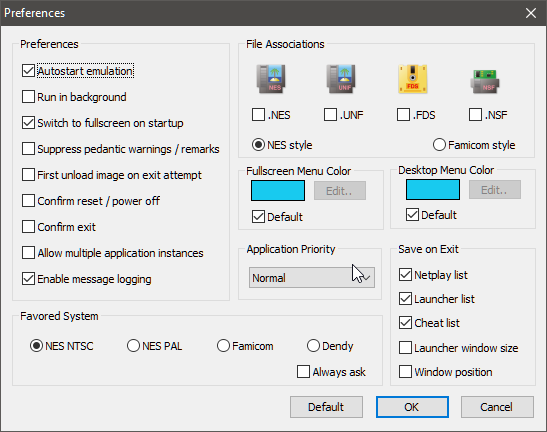The image size is (547, 432).
Task: Click the NES cartridge file icon
Action: coord(271,79)
